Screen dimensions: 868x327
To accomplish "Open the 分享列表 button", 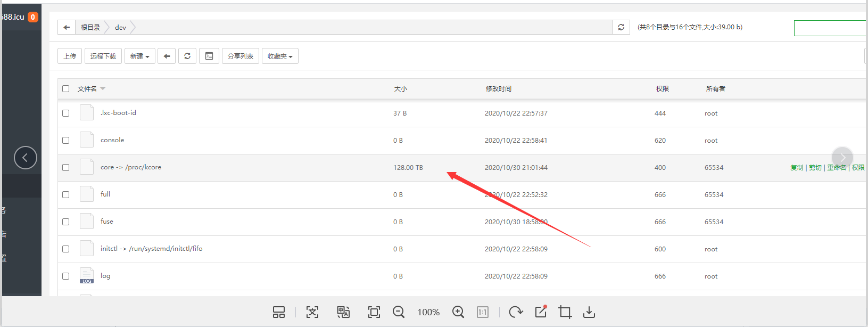I will 241,56.
